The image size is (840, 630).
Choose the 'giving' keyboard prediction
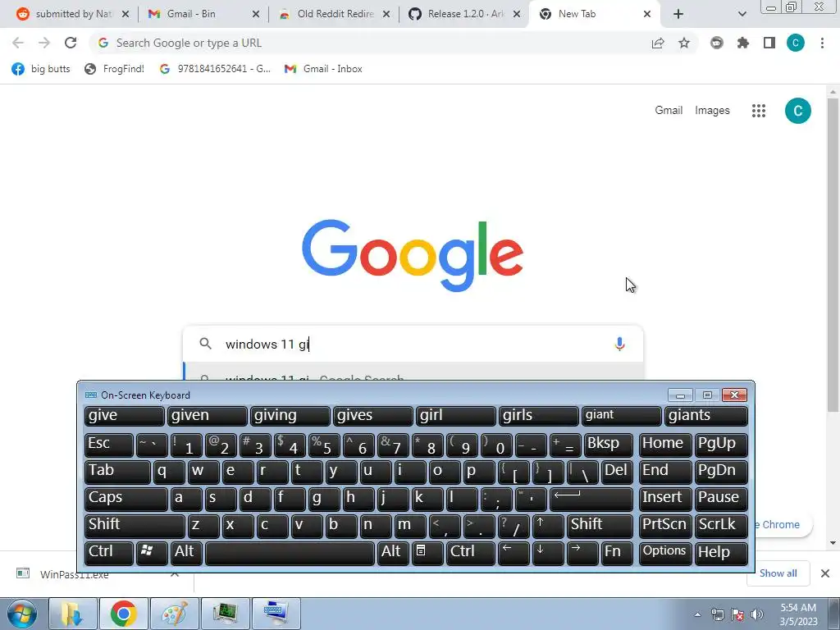(290, 416)
